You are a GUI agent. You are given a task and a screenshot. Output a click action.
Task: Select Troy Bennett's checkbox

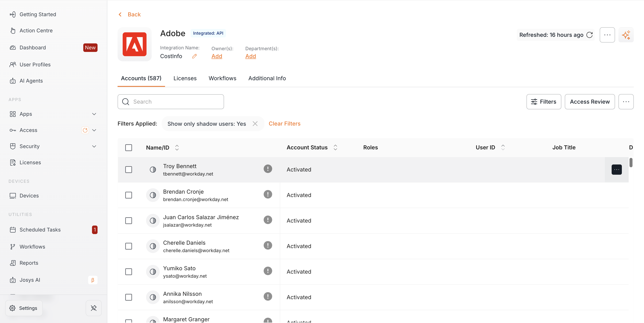pos(128,170)
